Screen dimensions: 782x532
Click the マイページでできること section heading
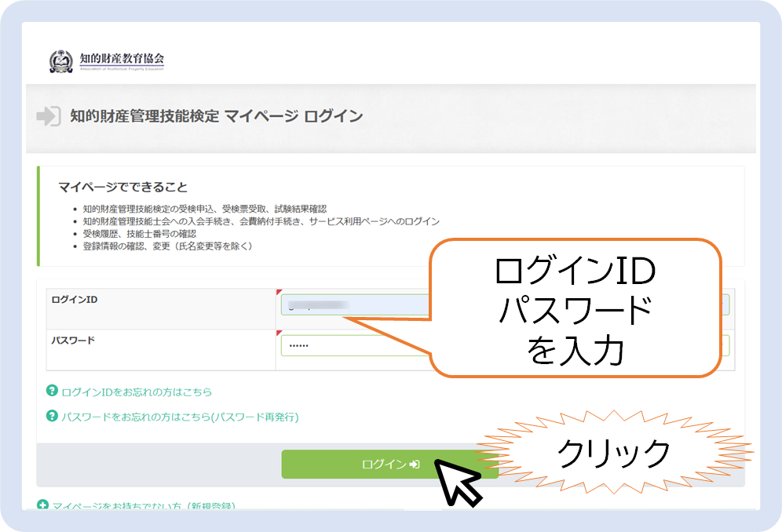pos(122,187)
